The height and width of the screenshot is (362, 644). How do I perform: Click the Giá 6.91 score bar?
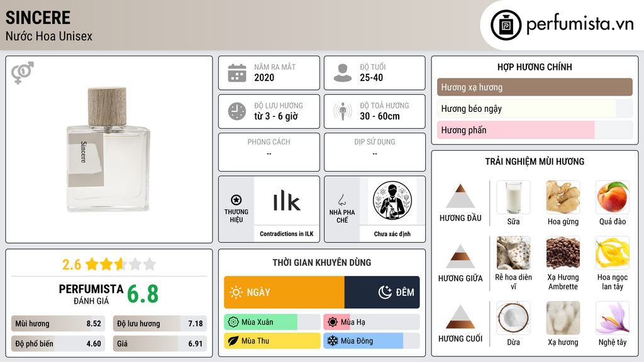tap(160, 344)
